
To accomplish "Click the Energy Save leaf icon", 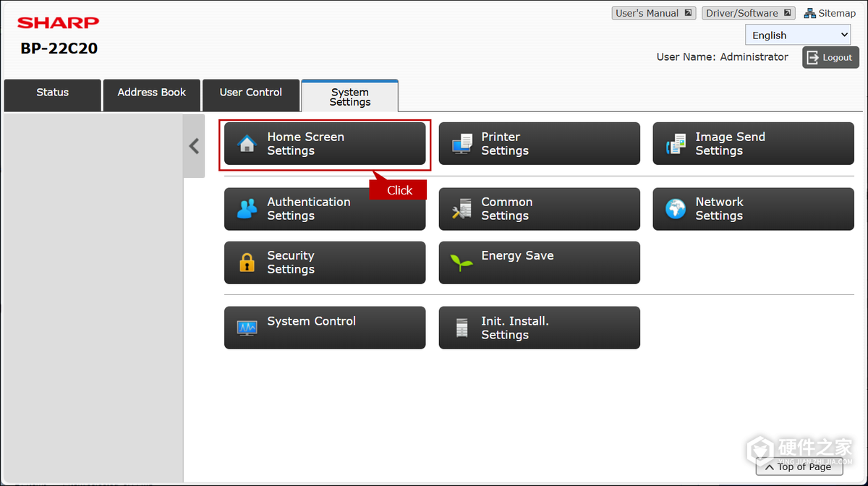I will [461, 263].
